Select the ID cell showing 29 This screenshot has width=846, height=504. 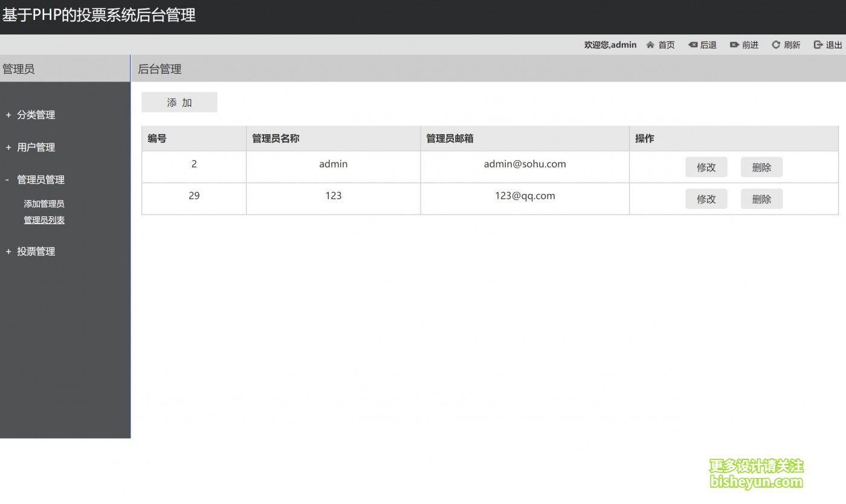tap(194, 199)
